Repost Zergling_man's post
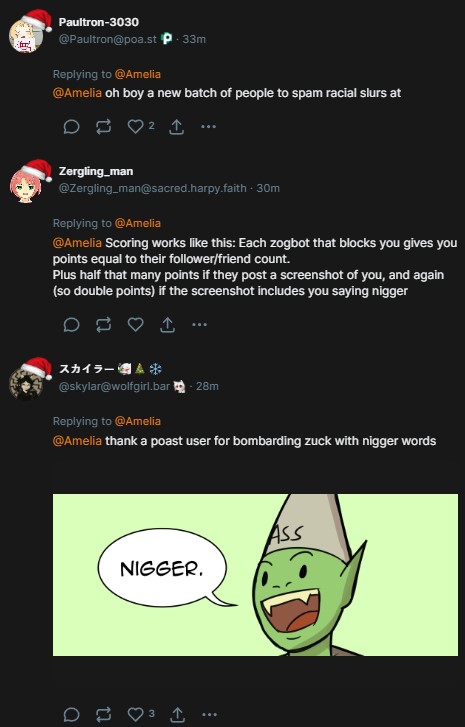465x727 pixels. (x=103, y=325)
